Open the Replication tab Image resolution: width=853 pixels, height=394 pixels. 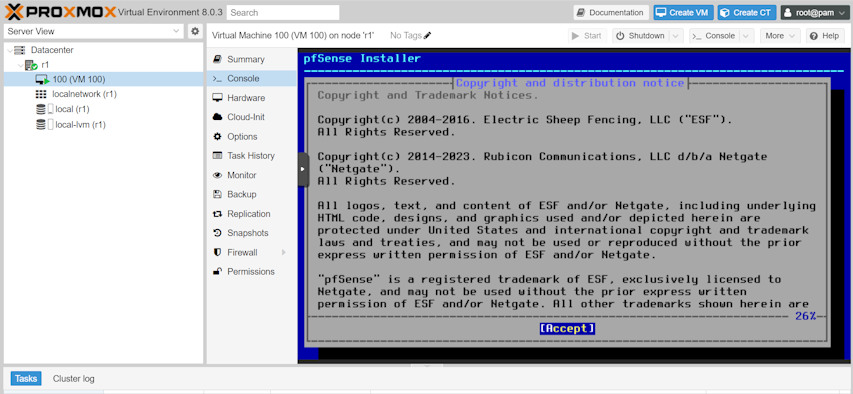point(251,214)
